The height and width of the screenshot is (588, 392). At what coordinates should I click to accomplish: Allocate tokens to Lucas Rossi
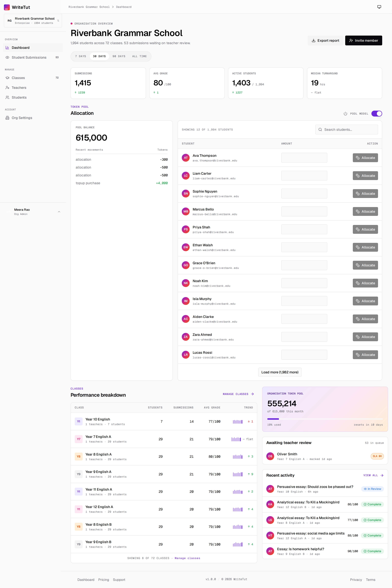click(x=365, y=355)
